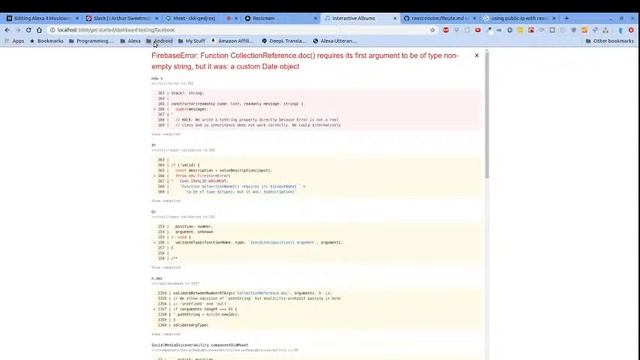The image size is (640, 360).
Task: Close the Restream tab
Action: coord(316,18)
